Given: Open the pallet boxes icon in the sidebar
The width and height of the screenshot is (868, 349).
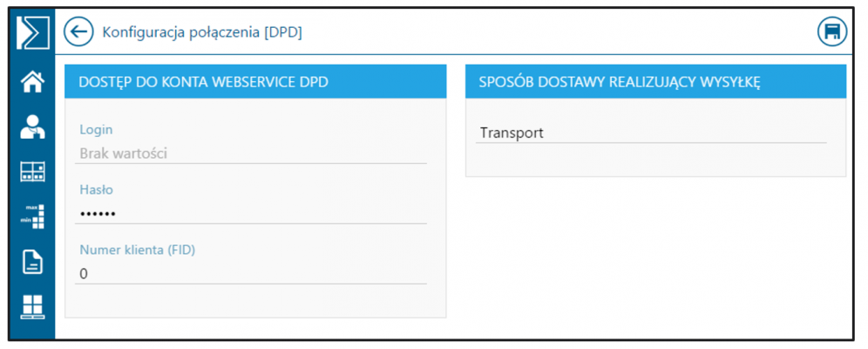Looking at the screenshot, I should pos(32,307).
